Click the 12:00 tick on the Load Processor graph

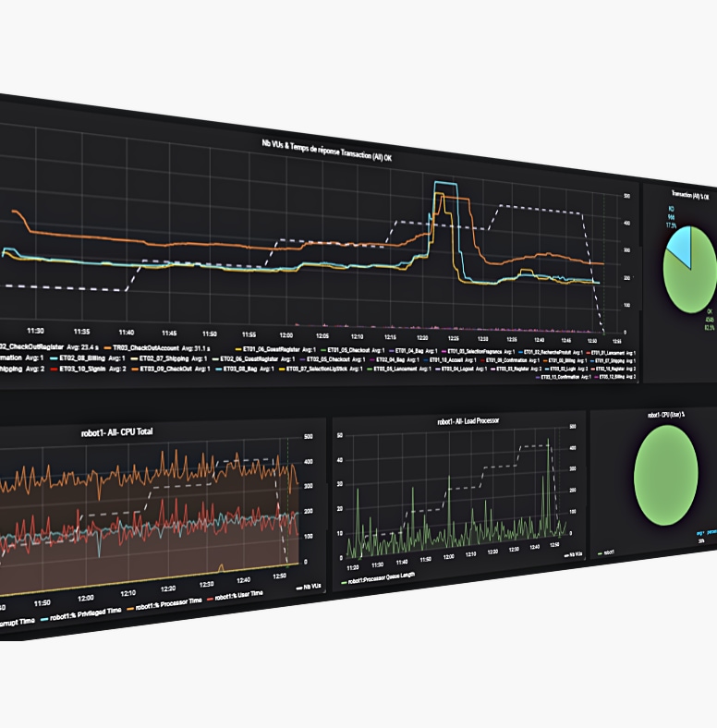(x=449, y=556)
